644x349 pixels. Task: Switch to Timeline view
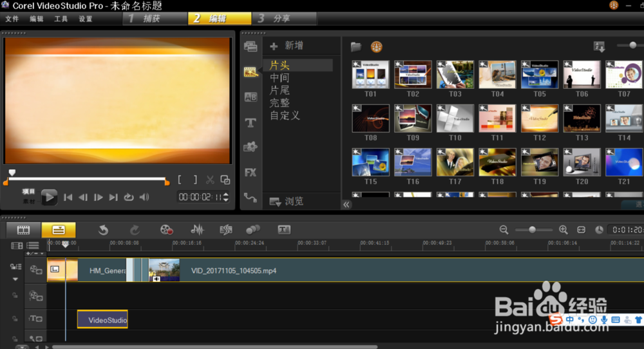tap(59, 230)
